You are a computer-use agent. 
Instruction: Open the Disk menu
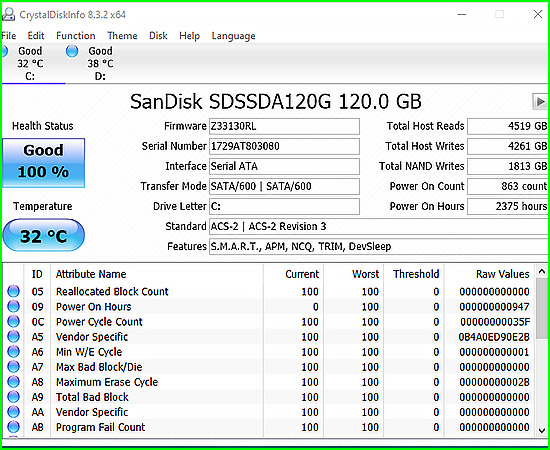158,36
